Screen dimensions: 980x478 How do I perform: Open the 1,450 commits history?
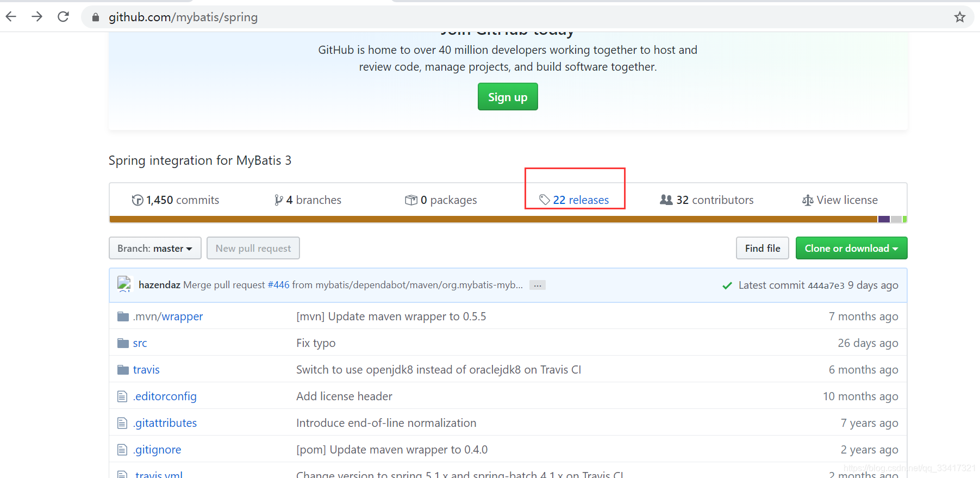[x=176, y=200]
